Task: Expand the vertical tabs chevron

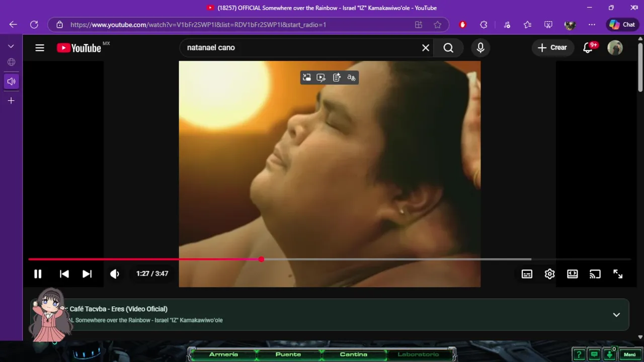Action: 11,46
